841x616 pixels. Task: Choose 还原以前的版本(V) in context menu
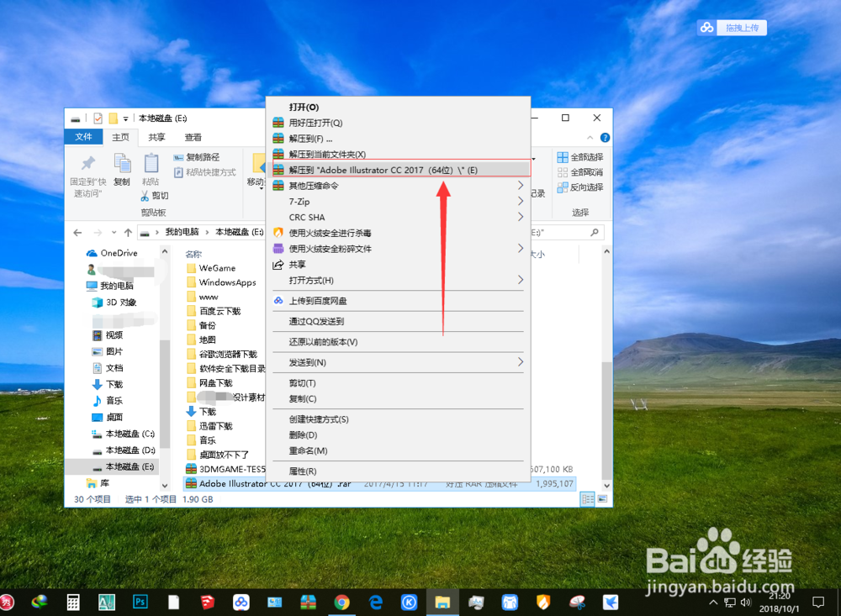[x=398, y=341]
